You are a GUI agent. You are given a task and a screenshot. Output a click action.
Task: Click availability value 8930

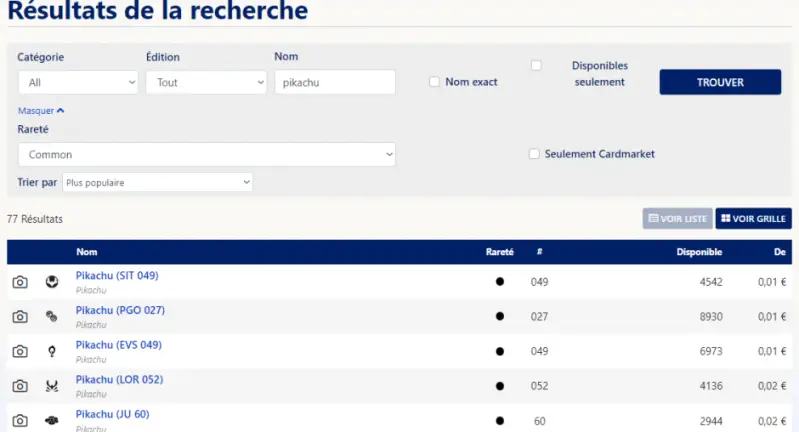[711, 316]
